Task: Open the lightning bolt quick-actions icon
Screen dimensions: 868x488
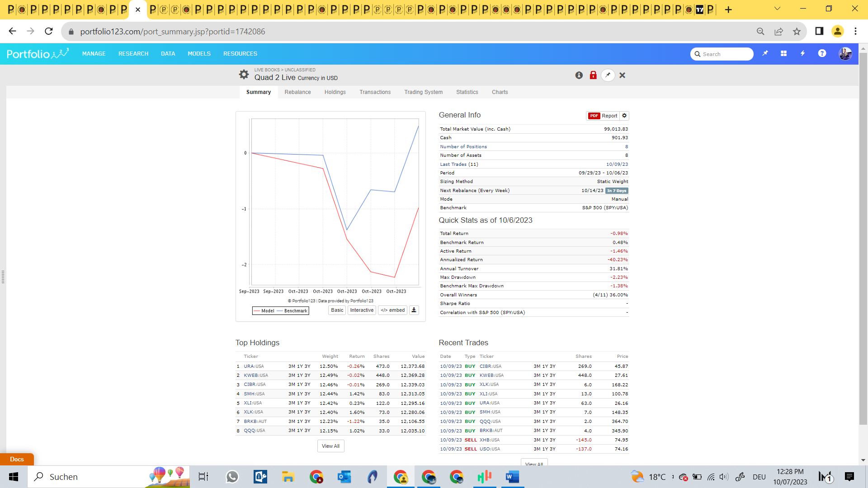Action: point(803,53)
